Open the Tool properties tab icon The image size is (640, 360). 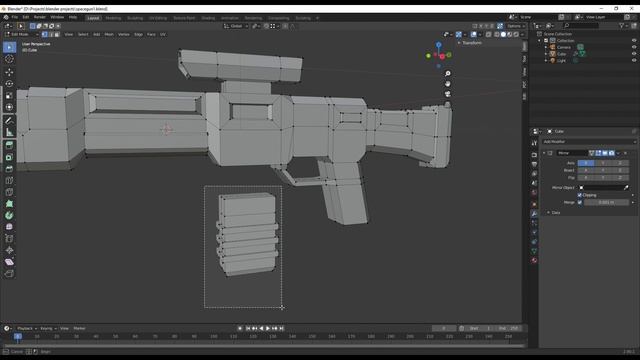pos(534,143)
